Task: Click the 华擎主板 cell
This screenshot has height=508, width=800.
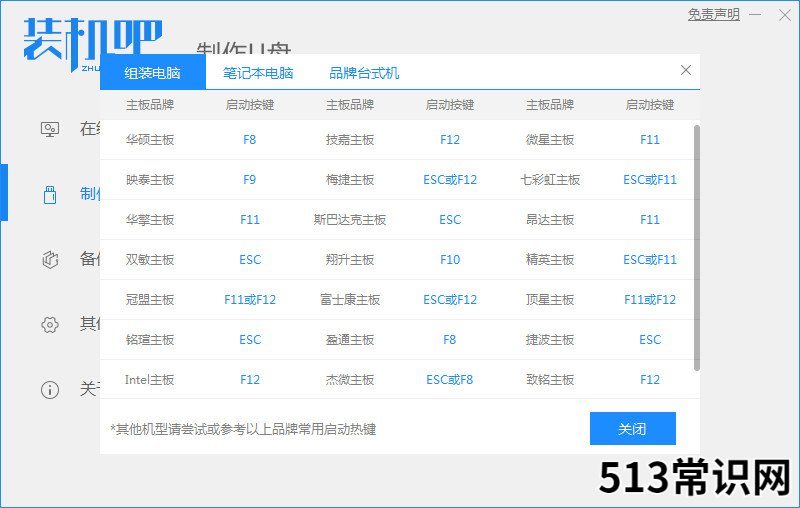Action: [150, 219]
